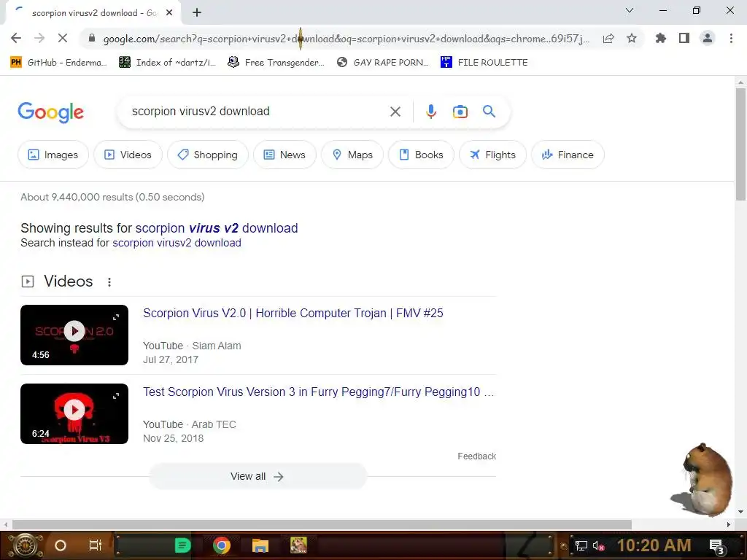Switch to the Maps results

352,155
